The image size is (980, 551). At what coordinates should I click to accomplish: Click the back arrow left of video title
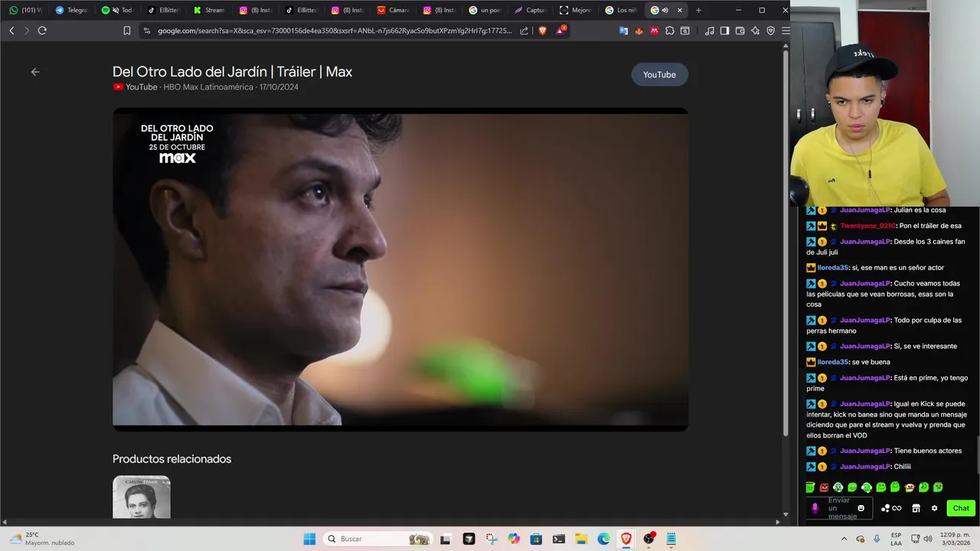tap(35, 72)
